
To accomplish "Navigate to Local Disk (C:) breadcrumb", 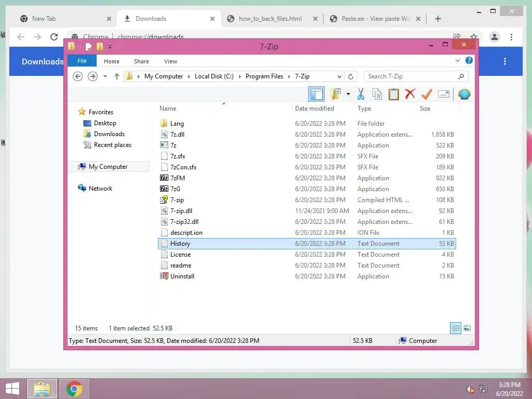I will click(214, 76).
